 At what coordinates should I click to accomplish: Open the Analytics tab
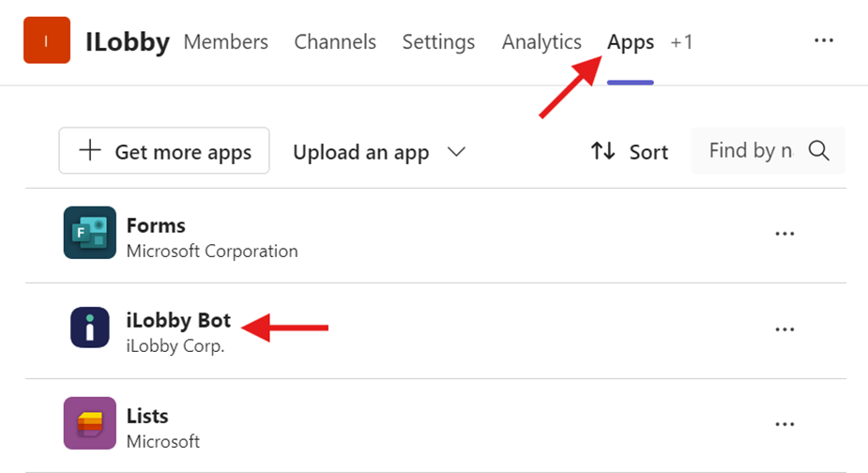click(x=541, y=42)
